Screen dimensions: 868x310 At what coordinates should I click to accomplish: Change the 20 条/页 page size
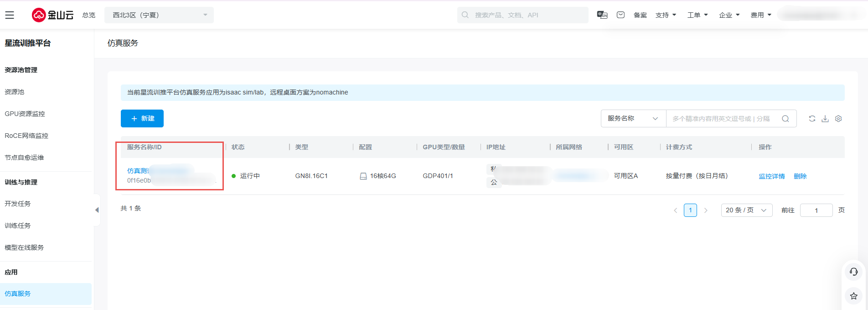point(746,210)
